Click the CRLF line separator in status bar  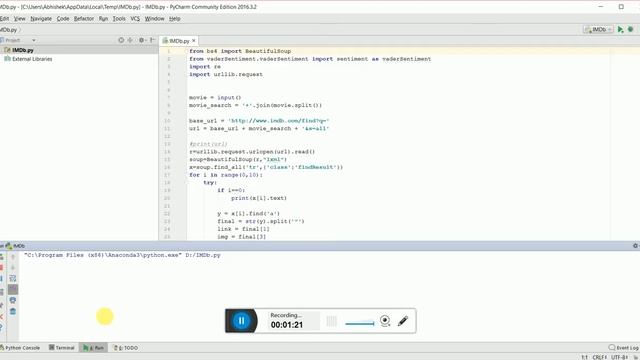[600, 357]
